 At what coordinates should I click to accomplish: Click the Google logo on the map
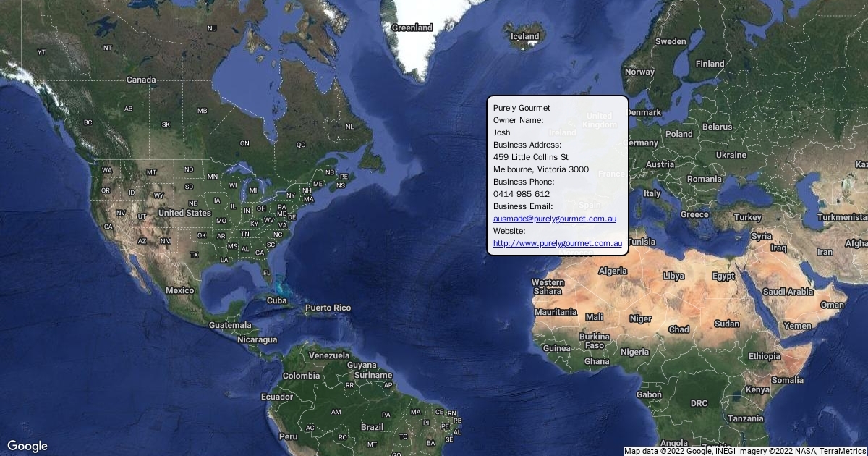coord(27,446)
